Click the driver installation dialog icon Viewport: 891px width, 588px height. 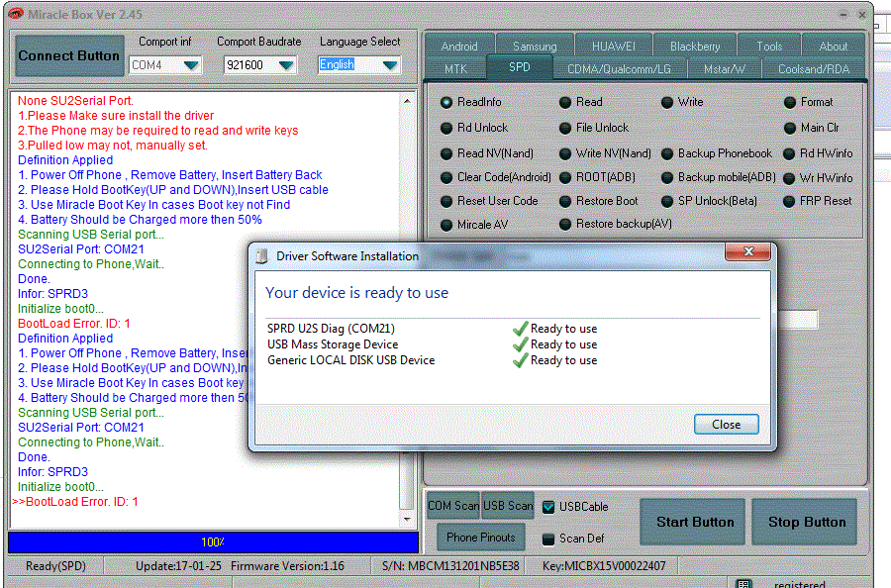click(262, 256)
